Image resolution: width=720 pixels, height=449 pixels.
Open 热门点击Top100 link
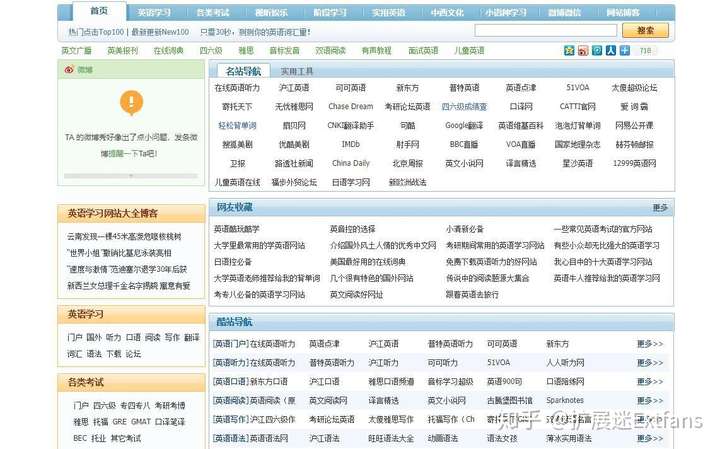point(96,32)
